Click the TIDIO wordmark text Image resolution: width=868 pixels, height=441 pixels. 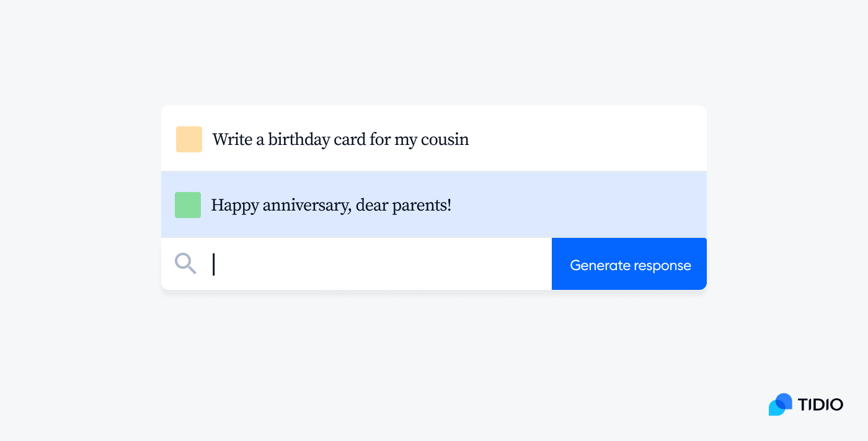tap(820, 405)
